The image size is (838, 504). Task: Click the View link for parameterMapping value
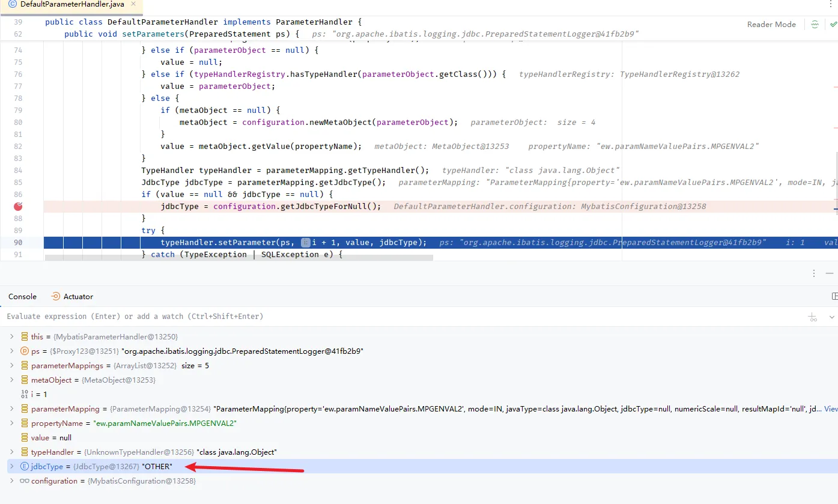coord(831,409)
